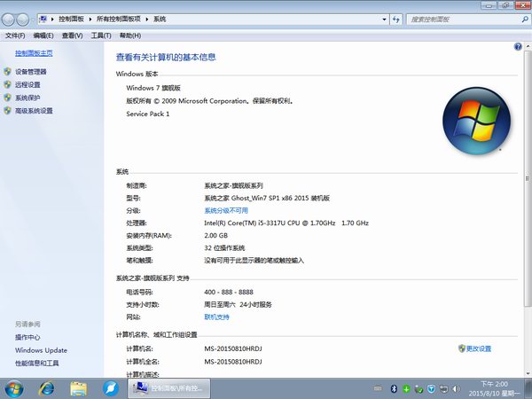This screenshot has height=399, width=532.
Task: Click the Bluetooth icon in system tray
Action: (394, 388)
